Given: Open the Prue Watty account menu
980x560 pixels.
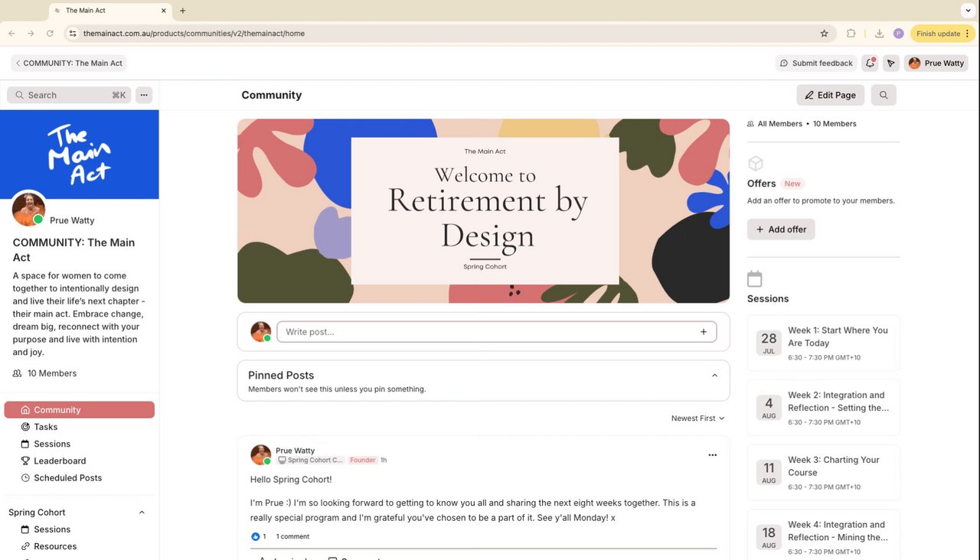Looking at the screenshot, I should [936, 63].
